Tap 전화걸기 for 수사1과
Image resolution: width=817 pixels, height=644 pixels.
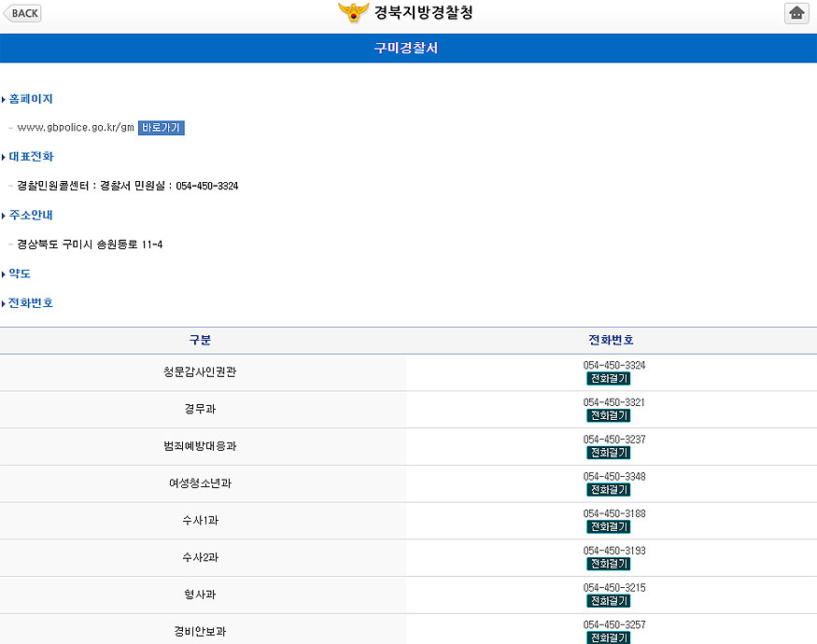pos(608,527)
